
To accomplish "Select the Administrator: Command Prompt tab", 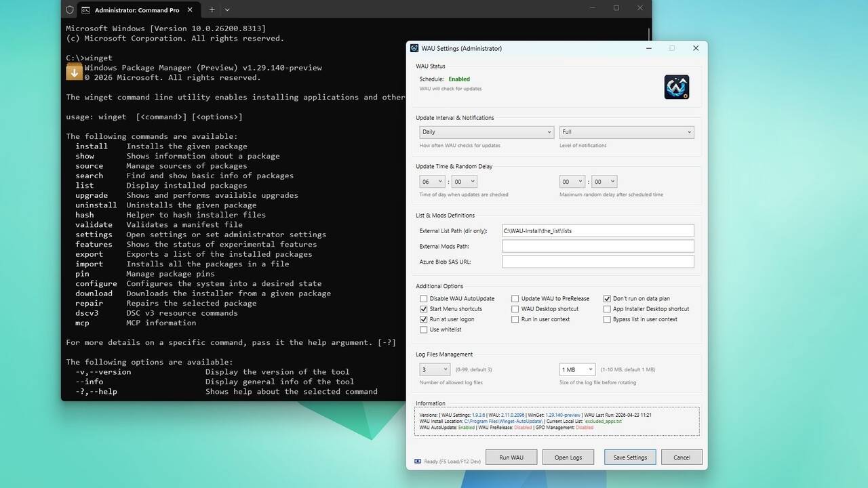I will [x=136, y=10].
